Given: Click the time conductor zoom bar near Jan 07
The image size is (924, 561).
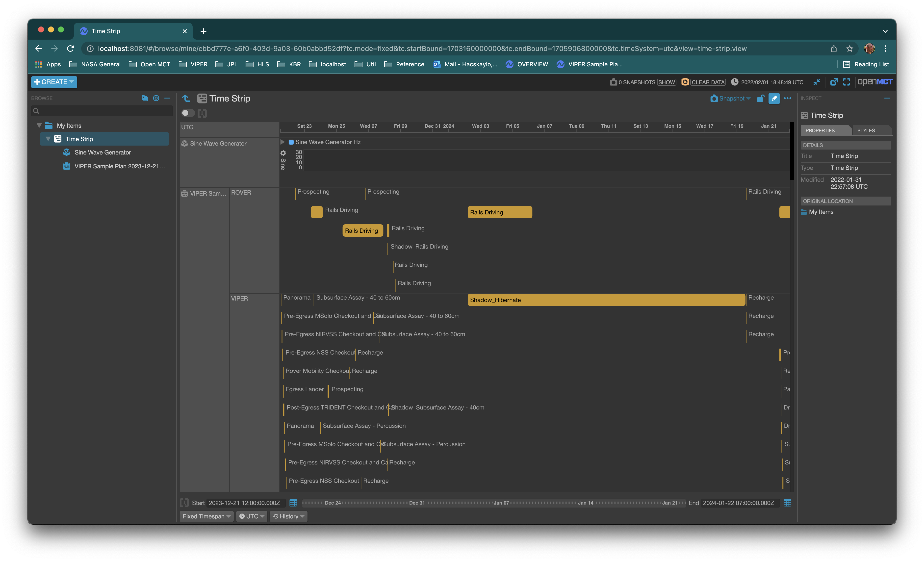Looking at the screenshot, I should pyautogui.click(x=501, y=503).
